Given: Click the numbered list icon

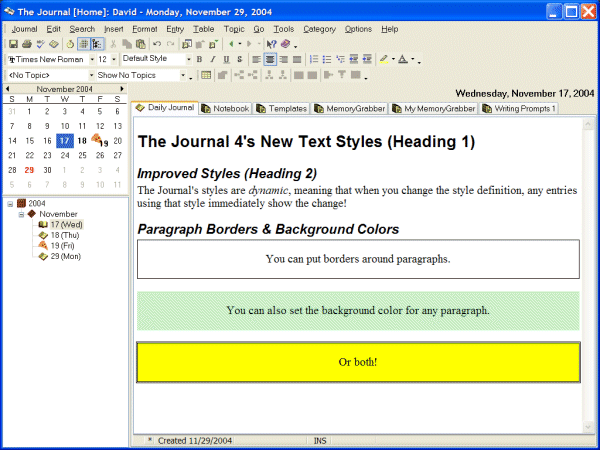Looking at the screenshot, I should coord(313,60).
